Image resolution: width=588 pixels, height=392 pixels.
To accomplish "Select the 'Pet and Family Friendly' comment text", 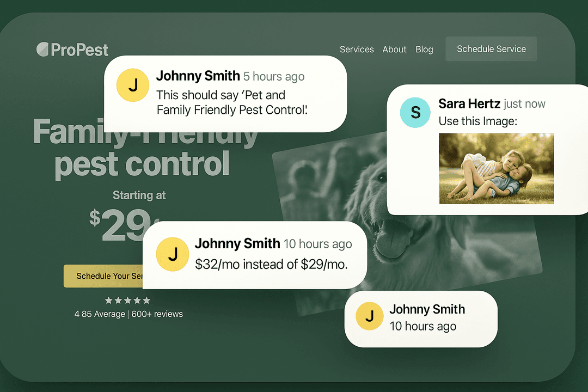I will (232, 102).
